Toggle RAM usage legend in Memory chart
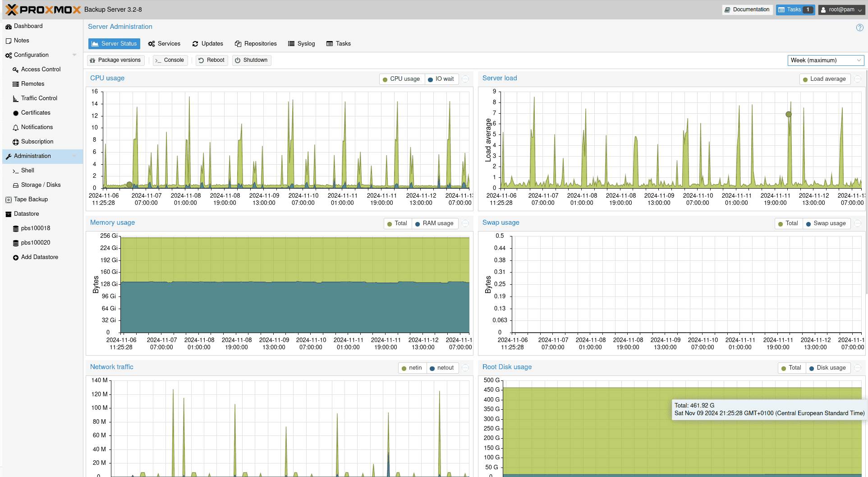Viewport: 868px width, 477px height. (434, 223)
